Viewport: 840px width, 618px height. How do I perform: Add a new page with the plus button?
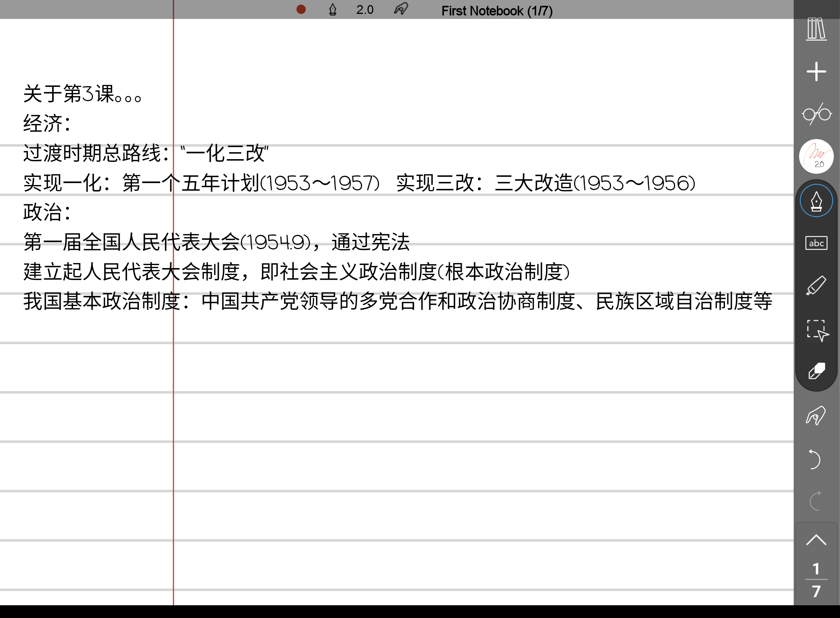[x=816, y=70]
